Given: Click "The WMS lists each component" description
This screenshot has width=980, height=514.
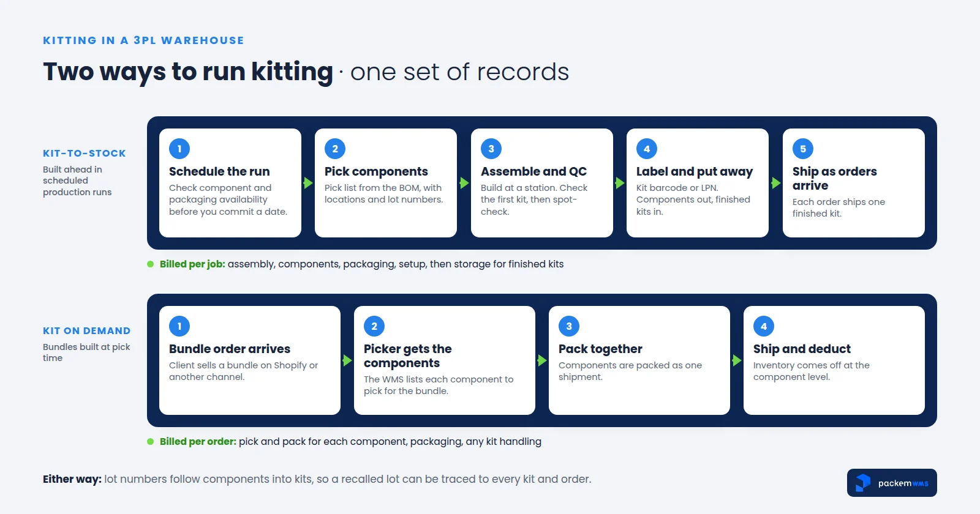Looking at the screenshot, I should pos(439,385).
